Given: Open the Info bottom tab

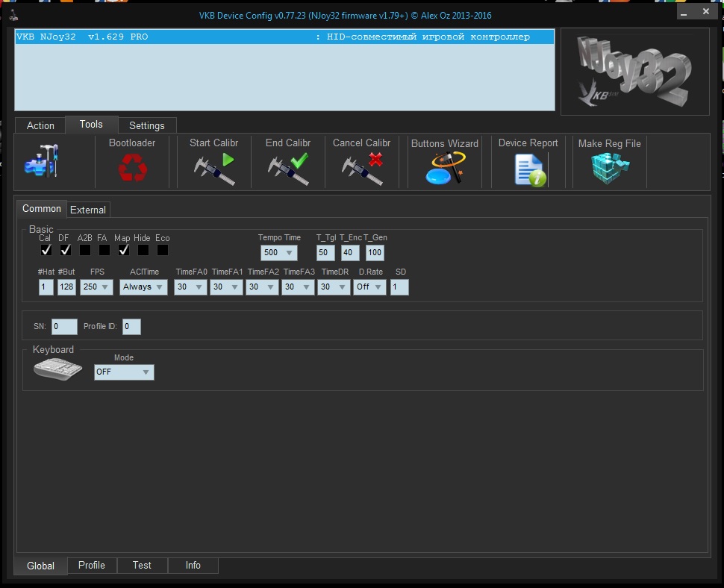Looking at the screenshot, I should [x=193, y=566].
